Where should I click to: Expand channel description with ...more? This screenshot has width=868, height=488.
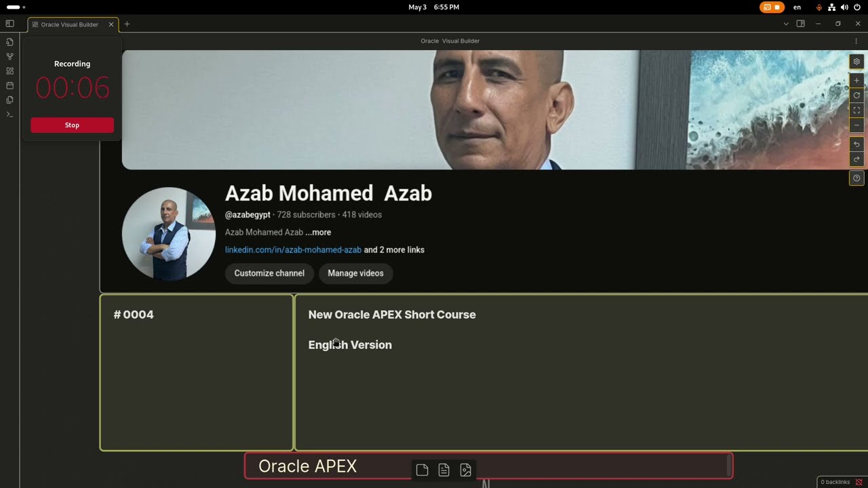click(x=318, y=232)
